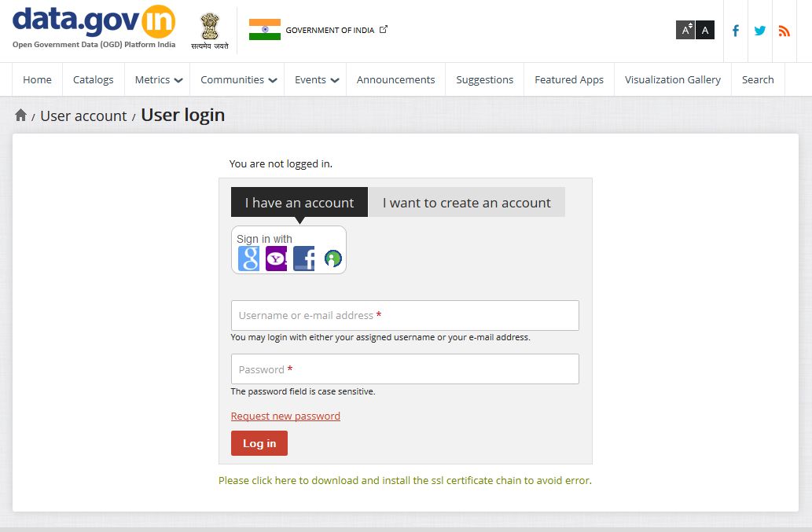Sign in with Google icon
Image resolution: width=812 pixels, height=532 pixels.
coord(248,259)
